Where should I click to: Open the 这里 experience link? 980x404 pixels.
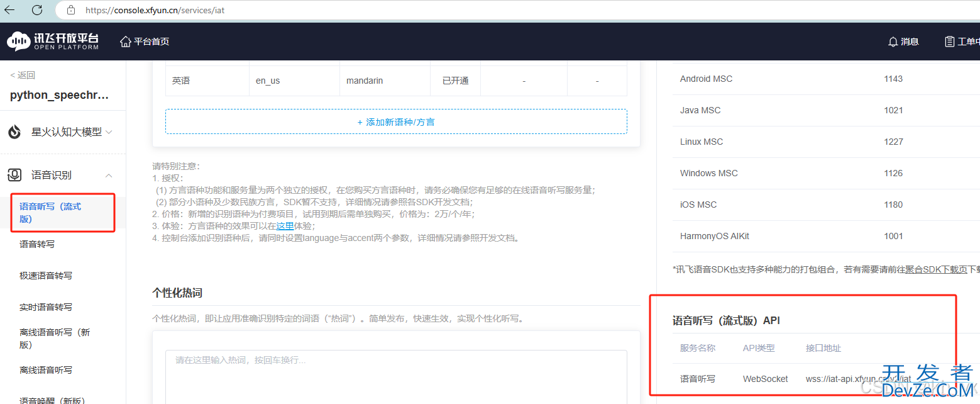(285, 226)
